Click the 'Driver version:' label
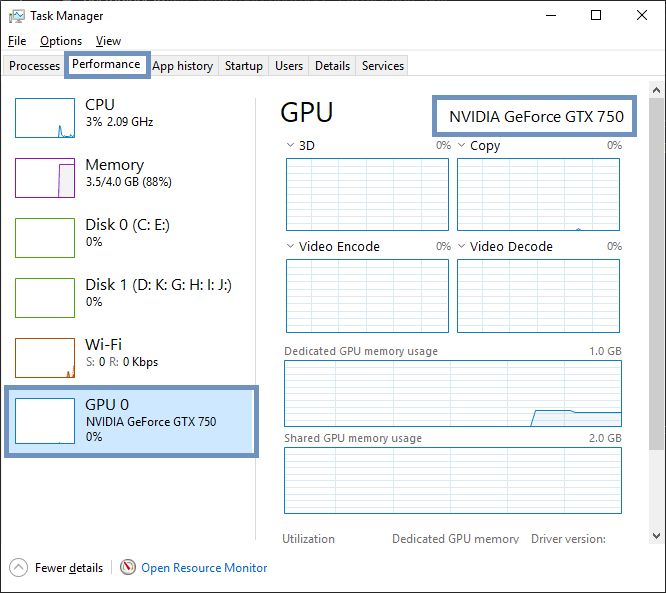Screen dimensions: 666x593 [x=568, y=539]
